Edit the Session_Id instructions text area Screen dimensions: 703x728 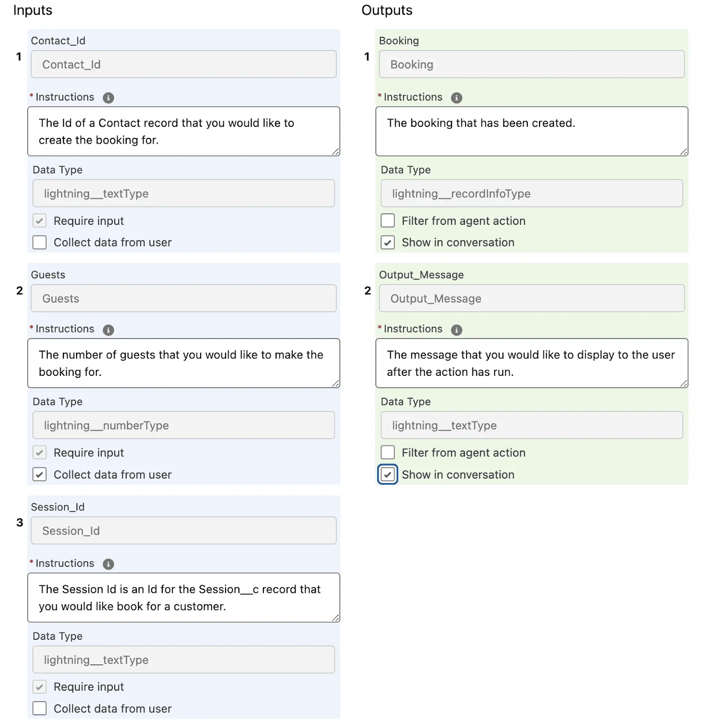[x=183, y=597]
